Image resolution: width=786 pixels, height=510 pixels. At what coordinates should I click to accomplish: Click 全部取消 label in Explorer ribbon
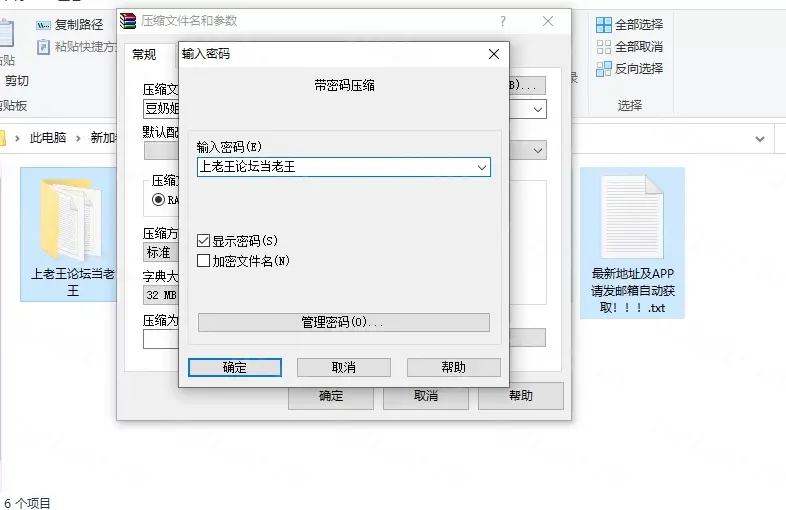click(x=639, y=47)
